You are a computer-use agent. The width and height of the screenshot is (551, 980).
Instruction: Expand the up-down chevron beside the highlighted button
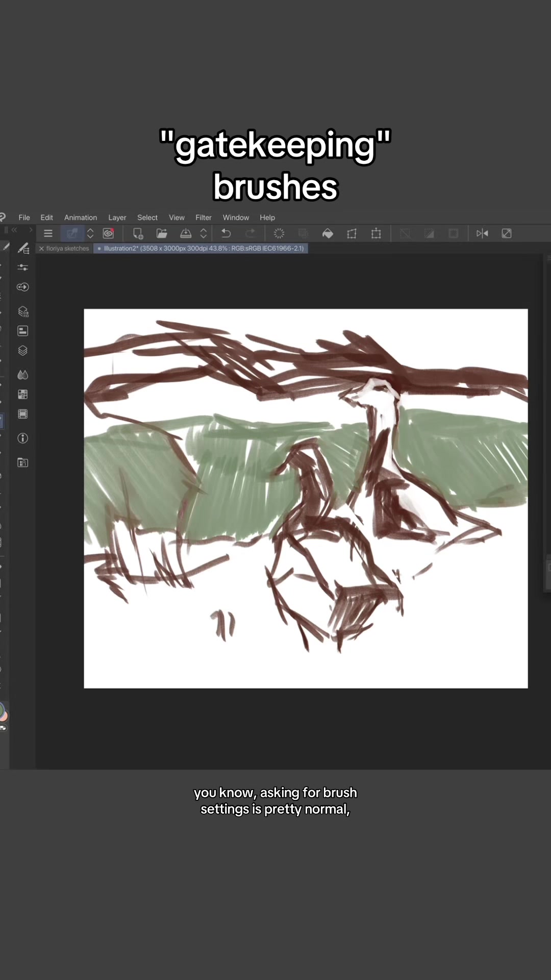coord(90,234)
